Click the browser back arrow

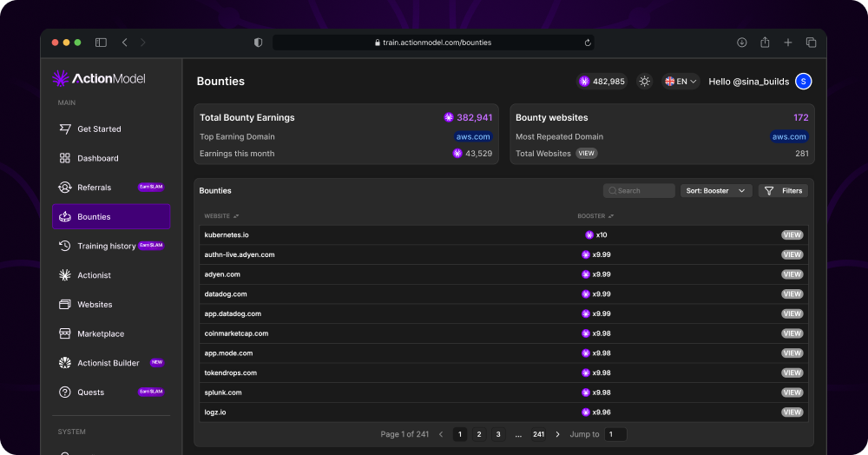click(124, 43)
